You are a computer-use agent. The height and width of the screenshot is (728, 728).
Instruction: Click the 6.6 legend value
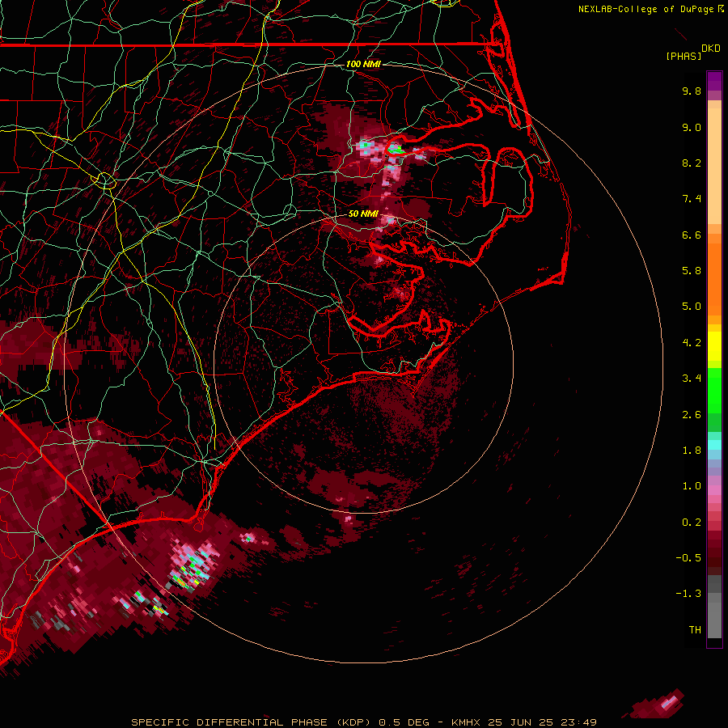point(692,235)
